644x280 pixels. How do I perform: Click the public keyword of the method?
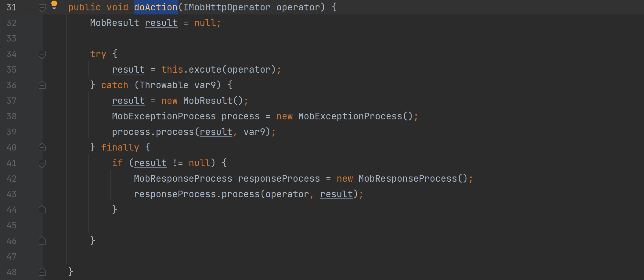click(85, 7)
